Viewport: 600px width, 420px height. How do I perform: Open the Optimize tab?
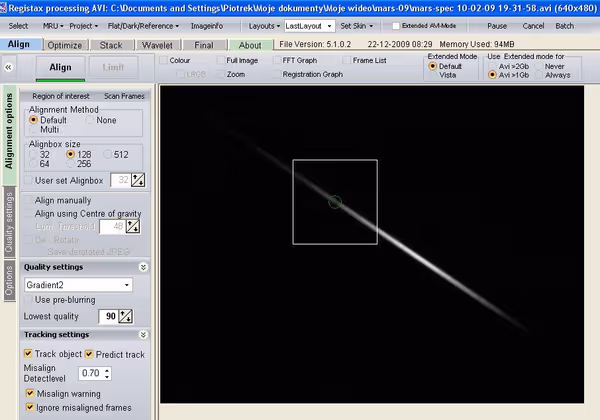pyautogui.click(x=64, y=45)
